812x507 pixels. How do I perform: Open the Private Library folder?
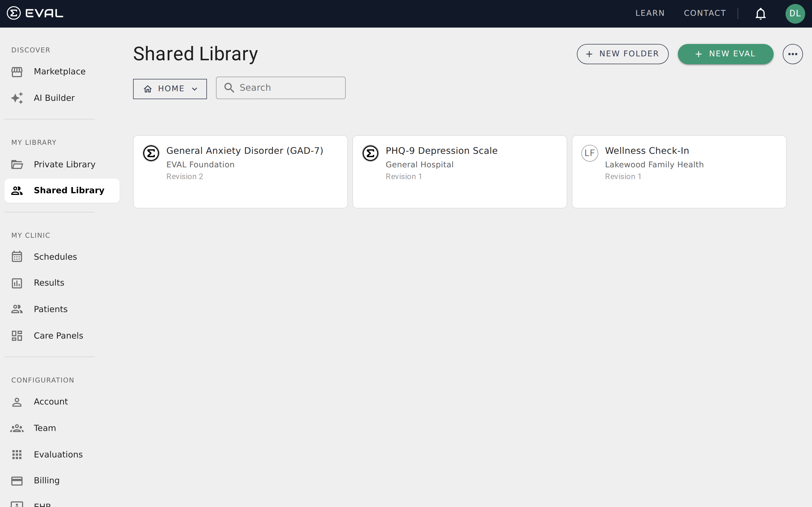64,164
